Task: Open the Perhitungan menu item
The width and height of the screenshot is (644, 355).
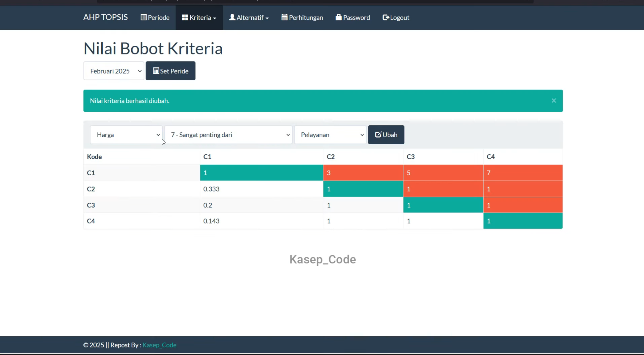Action: [x=302, y=17]
